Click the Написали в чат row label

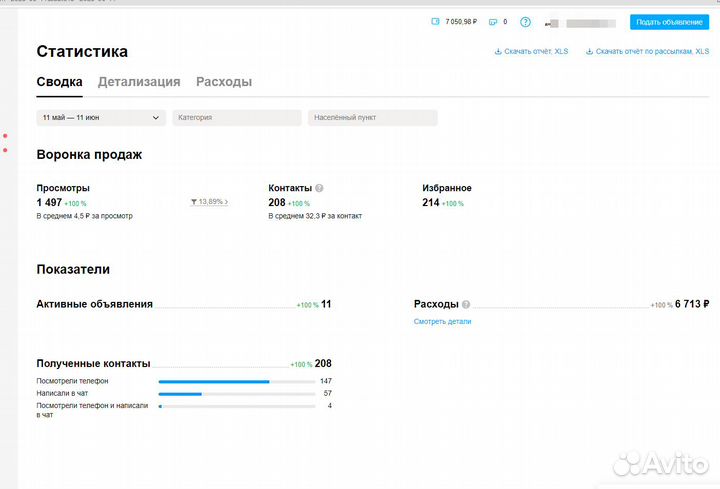pos(62,393)
